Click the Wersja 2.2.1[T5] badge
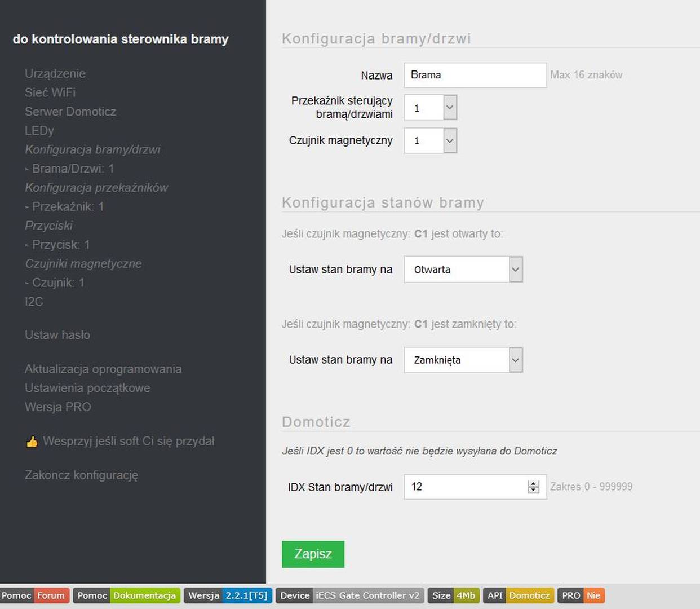 [x=228, y=595]
